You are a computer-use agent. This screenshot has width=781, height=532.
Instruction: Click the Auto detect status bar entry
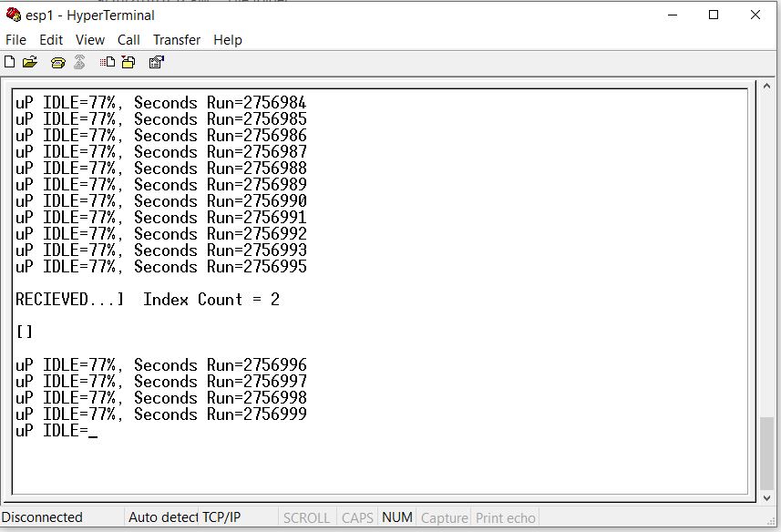162,517
